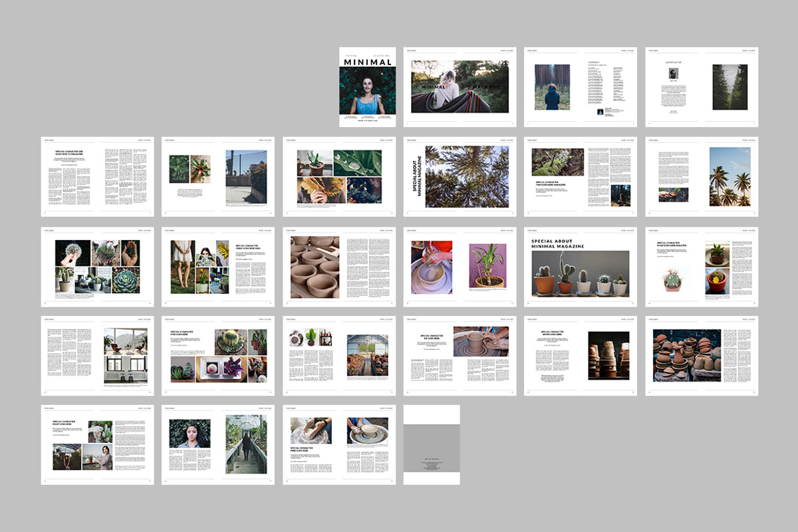The width and height of the screenshot is (798, 532).
Task: Select the Special Character Eight spread
Action: 98,445
